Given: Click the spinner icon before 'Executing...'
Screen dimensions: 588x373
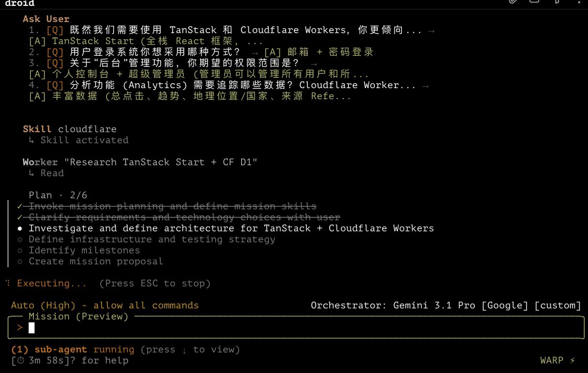Looking at the screenshot, I should coord(8,283).
